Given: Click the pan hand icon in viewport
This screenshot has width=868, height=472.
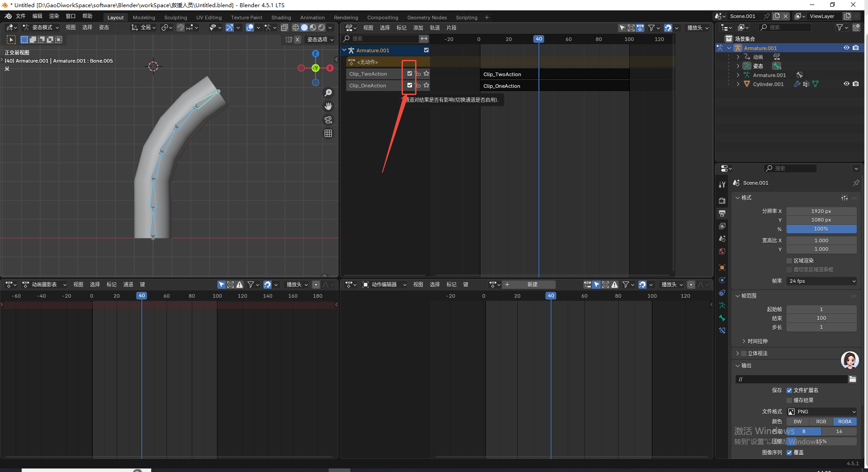Looking at the screenshot, I should [x=328, y=106].
